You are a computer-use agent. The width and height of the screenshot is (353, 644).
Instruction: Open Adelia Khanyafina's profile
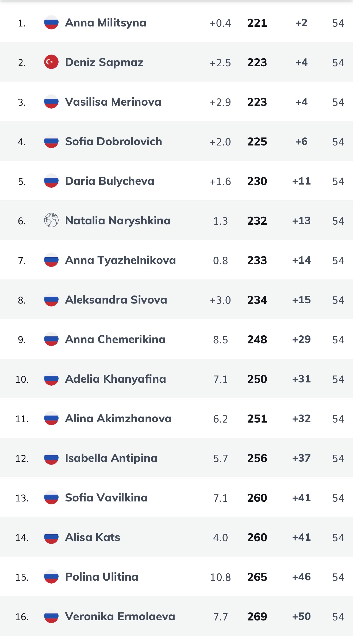pyautogui.click(x=116, y=379)
